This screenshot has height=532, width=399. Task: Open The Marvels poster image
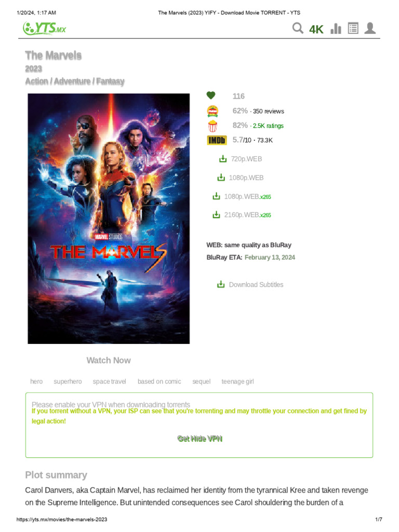point(109,219)
